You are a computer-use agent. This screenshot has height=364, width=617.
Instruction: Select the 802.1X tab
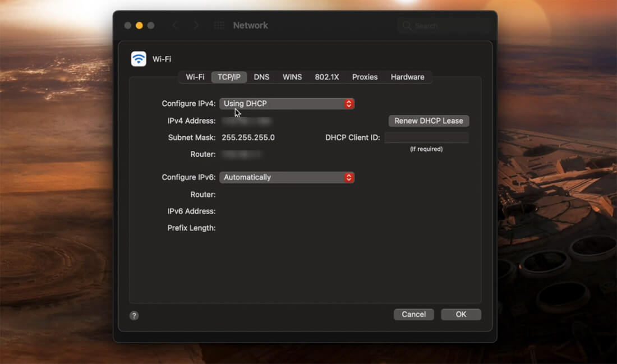(327, 77)
